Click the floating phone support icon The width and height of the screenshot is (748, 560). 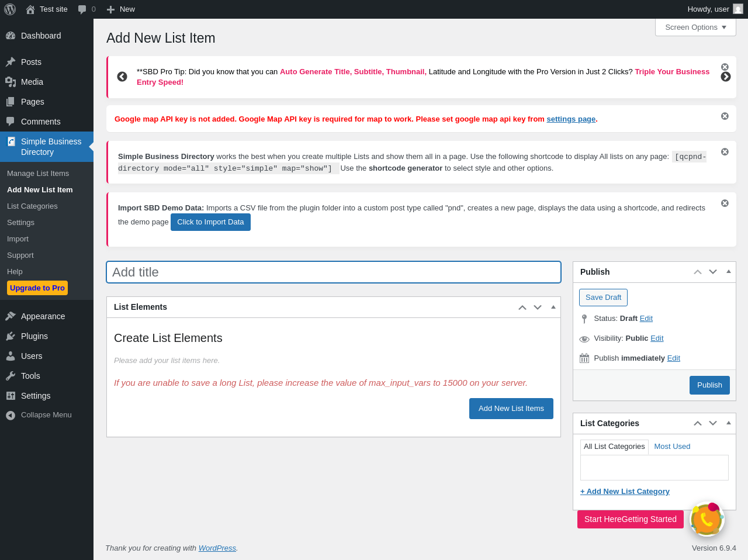[707, 519]
